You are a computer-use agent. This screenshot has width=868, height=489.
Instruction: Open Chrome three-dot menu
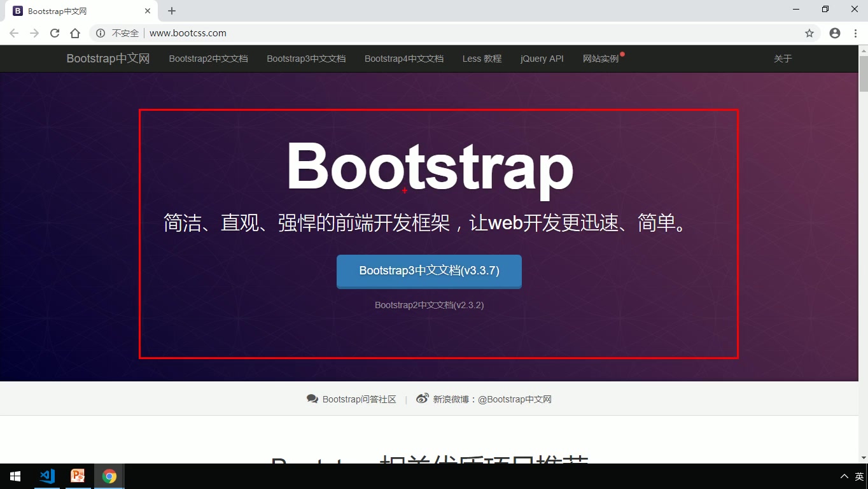click(856, 33)
